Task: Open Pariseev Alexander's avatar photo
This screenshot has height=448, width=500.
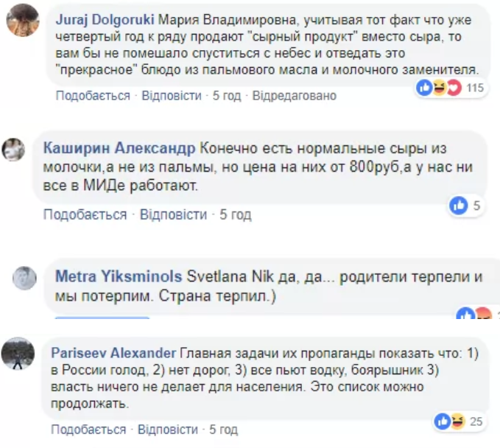Action: (x=18, y=354)
